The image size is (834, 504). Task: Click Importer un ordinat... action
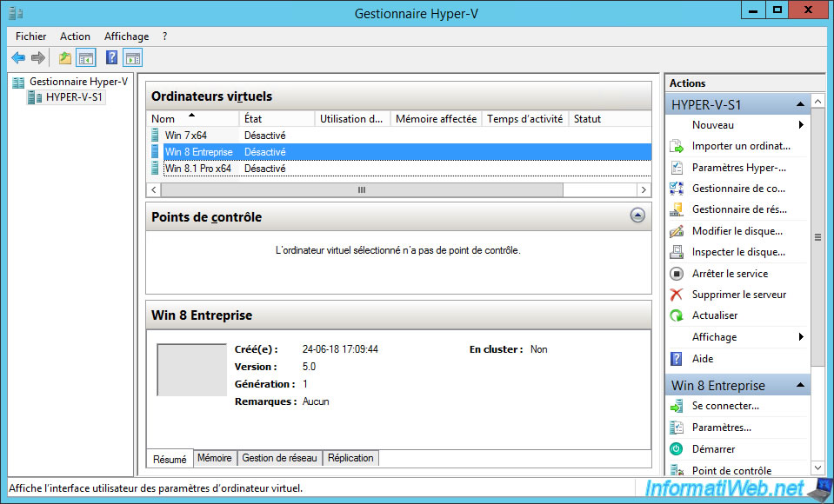click(741, 146)
